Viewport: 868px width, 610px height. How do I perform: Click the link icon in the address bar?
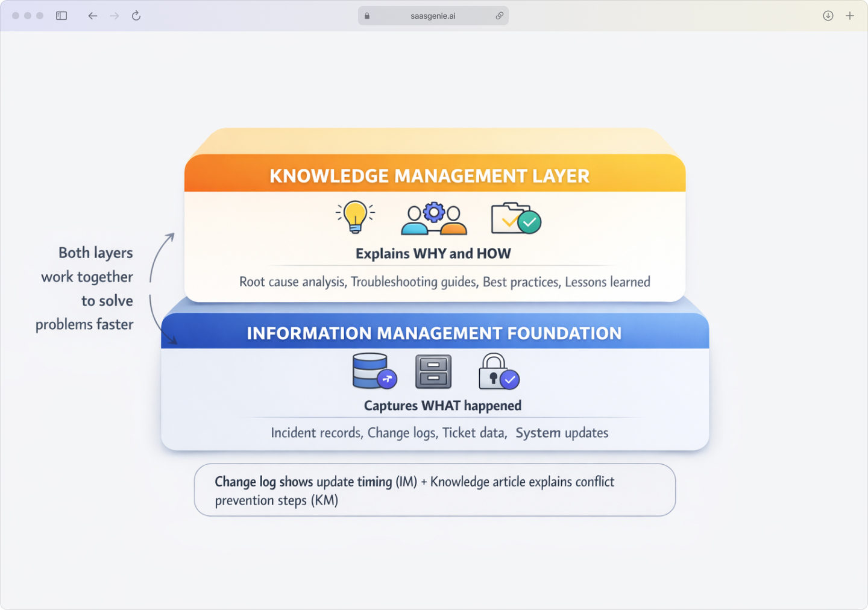tap(499, 16)
